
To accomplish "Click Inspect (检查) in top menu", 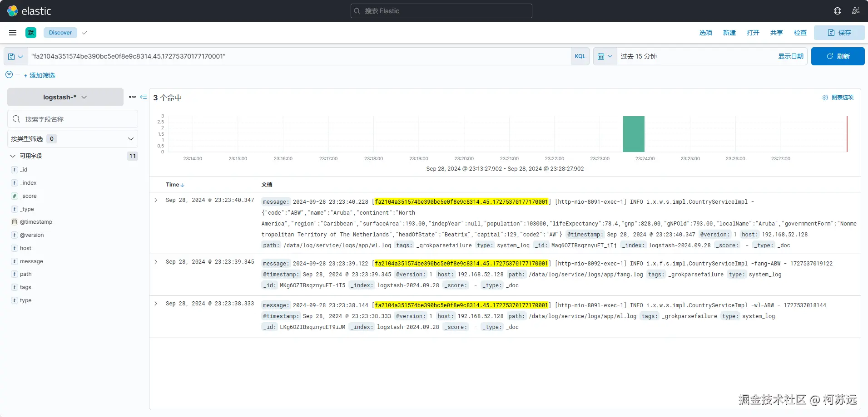I will pyautogui.click(x=800, y=33).
